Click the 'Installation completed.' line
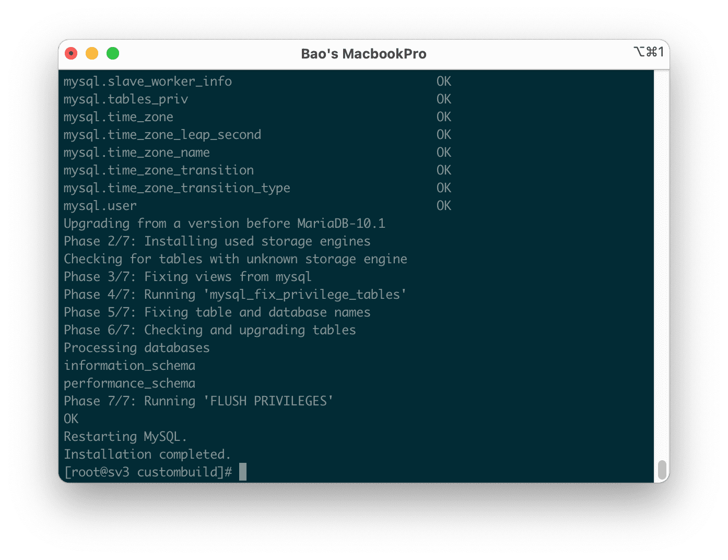Viewport: 728px width, 560px height. pyautogui.click(x=147, y=454)
